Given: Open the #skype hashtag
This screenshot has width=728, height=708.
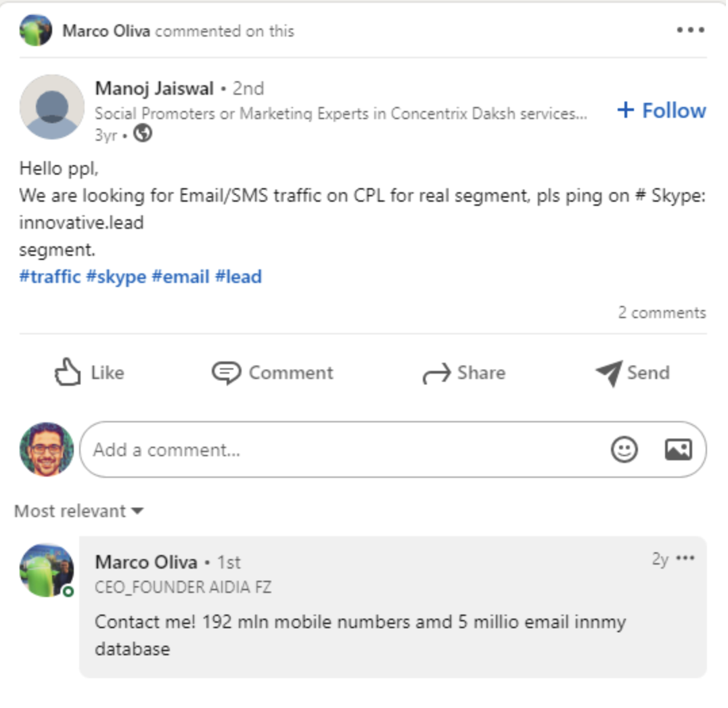Looking at the screenshot, I should [116, 277].
